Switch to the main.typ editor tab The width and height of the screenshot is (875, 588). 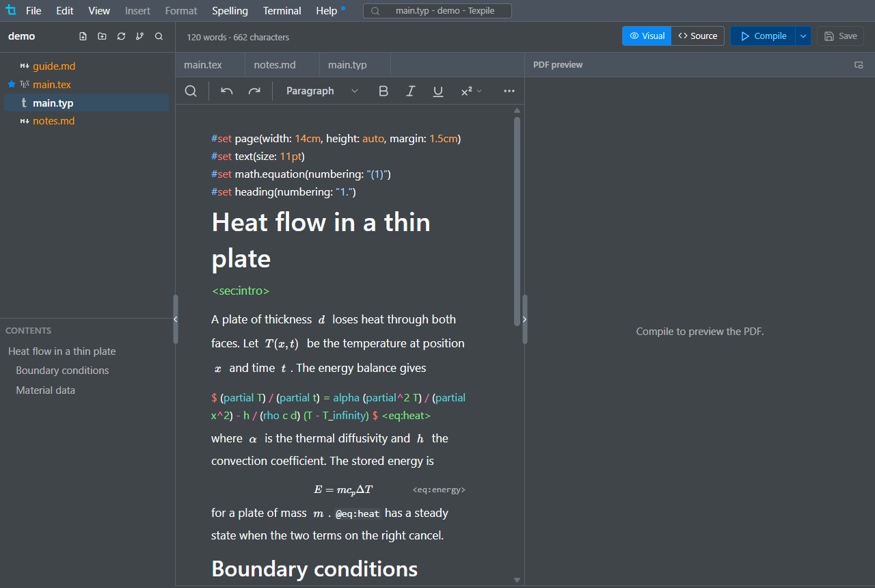(355, 65)
